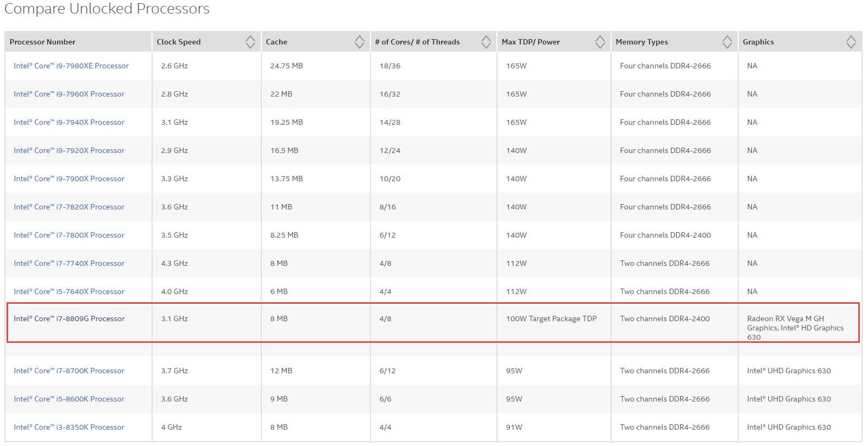Click the Graphics header label

[758, 42]
